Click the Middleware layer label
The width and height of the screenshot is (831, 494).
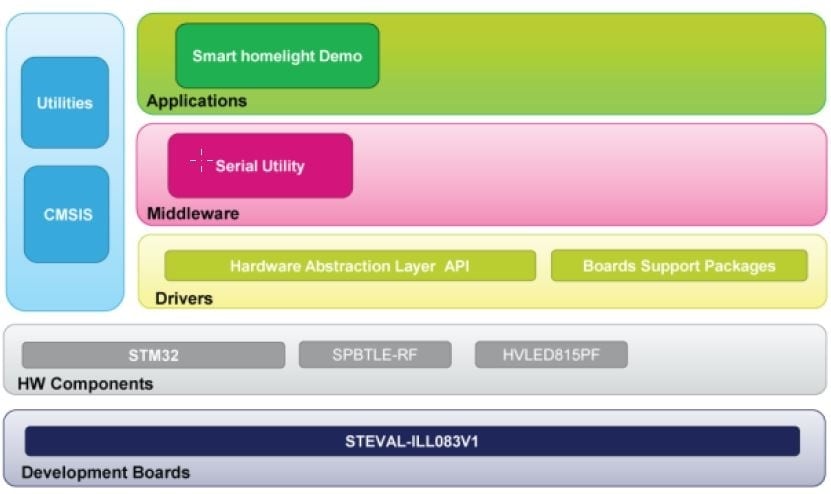[193, 214]
